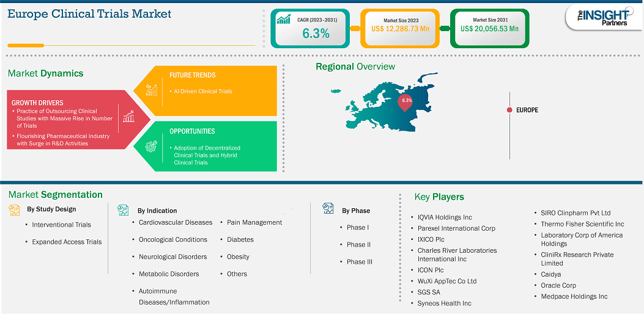Click 'IQVIA Holdings Inc' key player
644x320 pixels.
[x=445, y=217]
